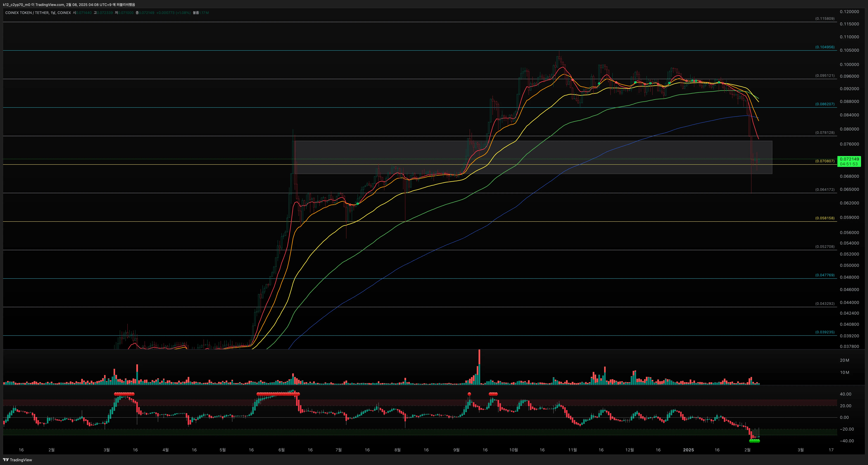The image size is (868, 465).
Task: Click the 2025 year label on time axis
Action: point(688,450)
